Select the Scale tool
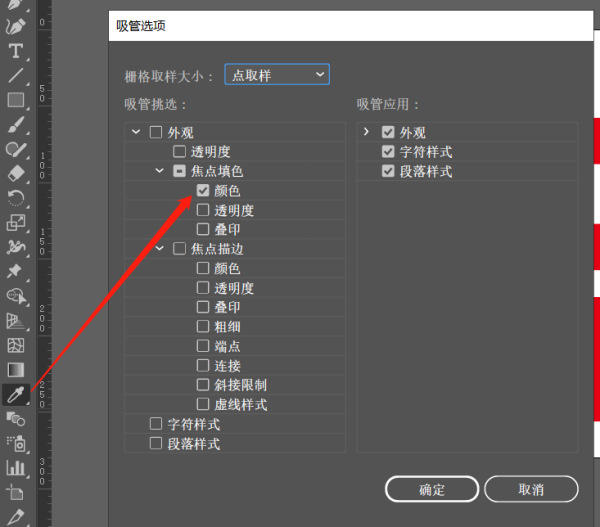The height and width of the screenshot is (527, 600). (16, 223)
